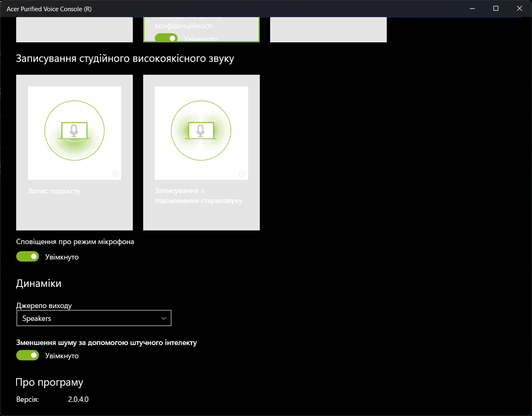
Task: Select the Запис подкасту microphone illustration
Action: [74, 133]
